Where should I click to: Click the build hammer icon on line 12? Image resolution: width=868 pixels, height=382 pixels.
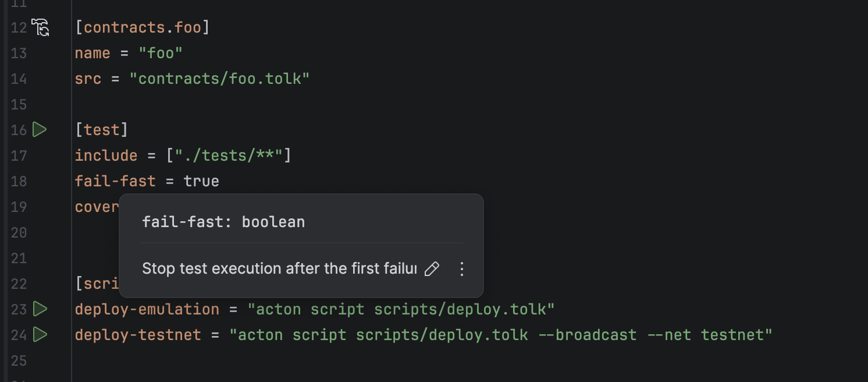click(40, 27)
